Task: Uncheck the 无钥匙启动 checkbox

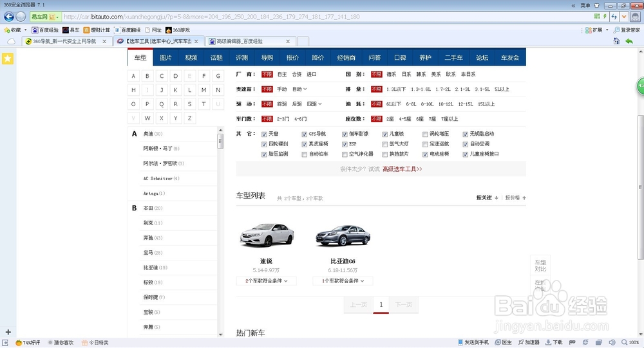Action: 466,134
